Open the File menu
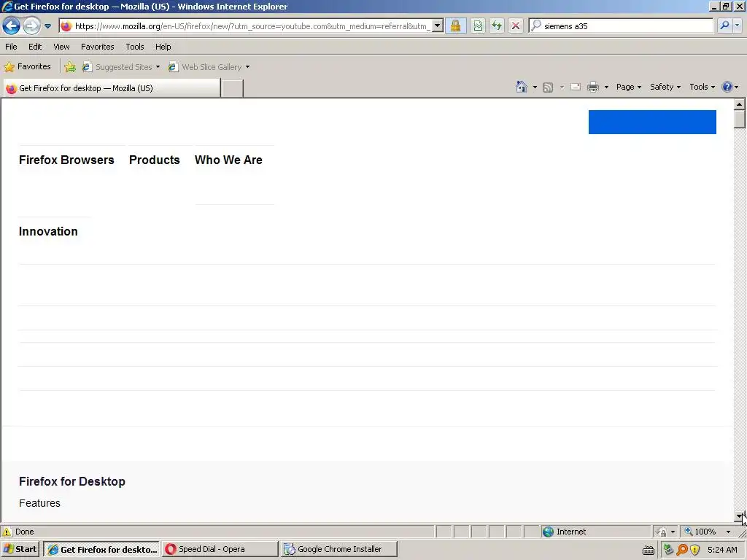 (11, 47)
